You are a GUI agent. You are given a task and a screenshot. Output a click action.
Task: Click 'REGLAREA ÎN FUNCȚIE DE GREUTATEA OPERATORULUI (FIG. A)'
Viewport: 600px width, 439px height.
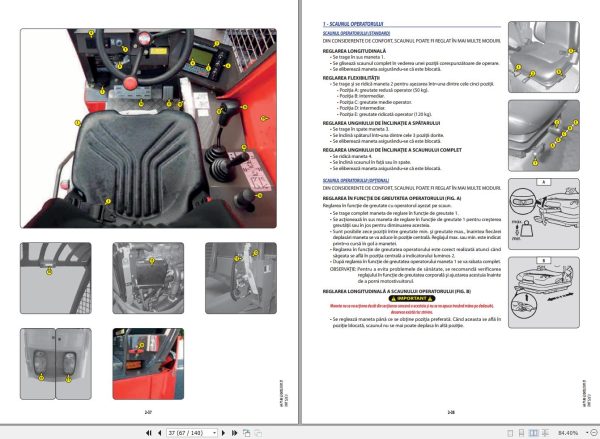(392, 198)
